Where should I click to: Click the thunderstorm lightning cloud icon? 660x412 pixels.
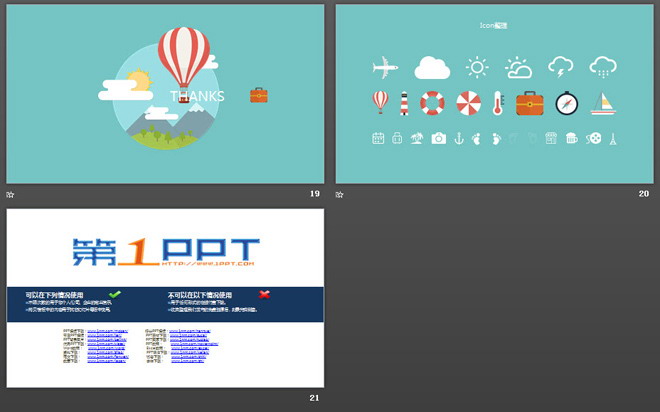560,67
